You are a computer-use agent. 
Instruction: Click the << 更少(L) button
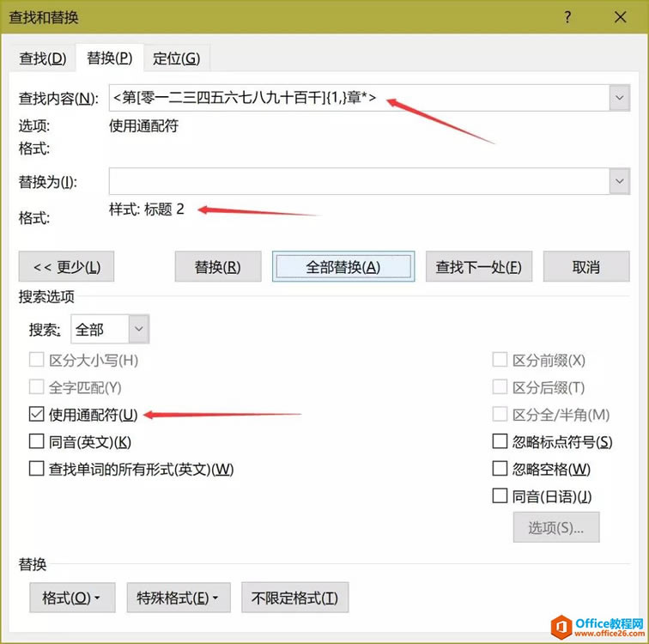click(66, 266)
